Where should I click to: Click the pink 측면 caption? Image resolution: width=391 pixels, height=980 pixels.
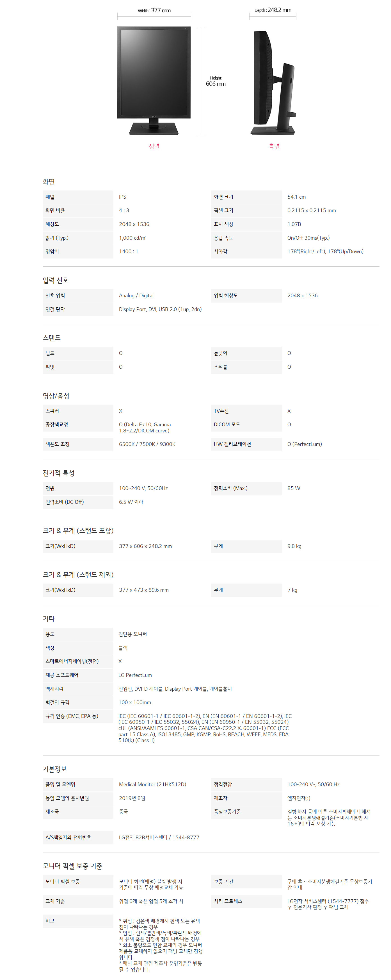274,146
